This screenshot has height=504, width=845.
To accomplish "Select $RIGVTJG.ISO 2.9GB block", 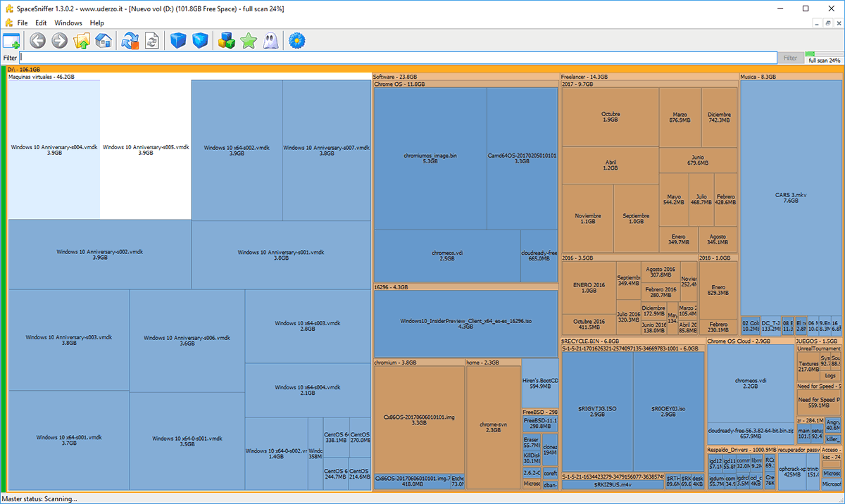I will pyautogui.click(x=596, y=412).
